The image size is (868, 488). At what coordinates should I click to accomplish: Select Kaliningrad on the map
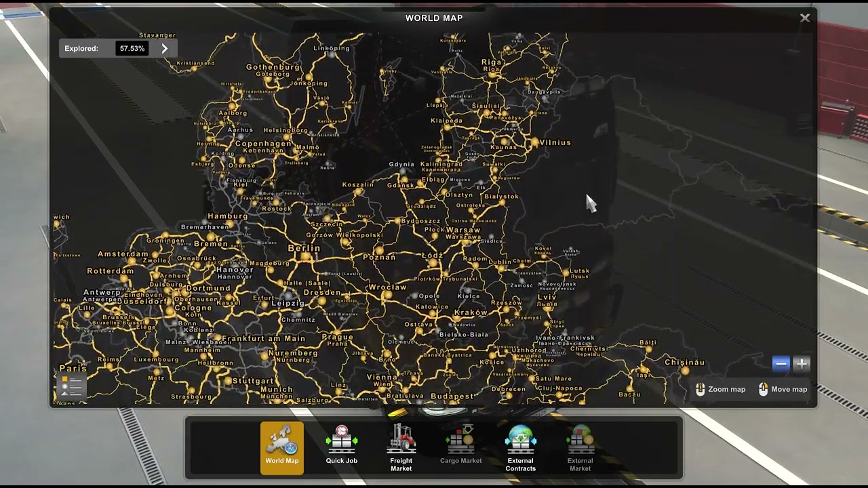coord(441,164)
